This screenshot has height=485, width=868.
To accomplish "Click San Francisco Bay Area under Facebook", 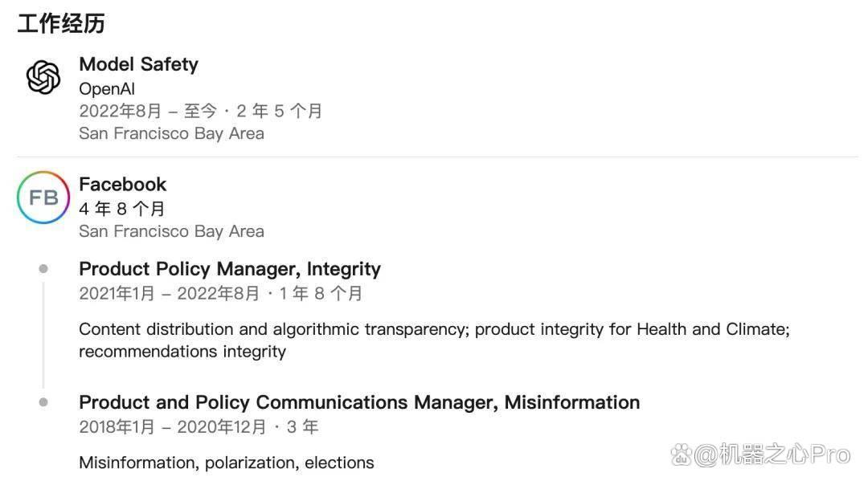I will [x=172, y=231].
